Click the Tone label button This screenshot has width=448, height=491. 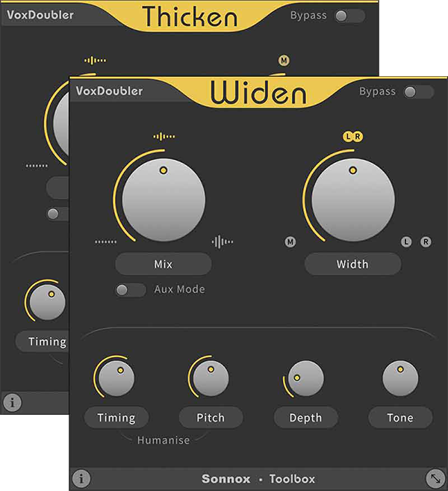pos(400,418)
